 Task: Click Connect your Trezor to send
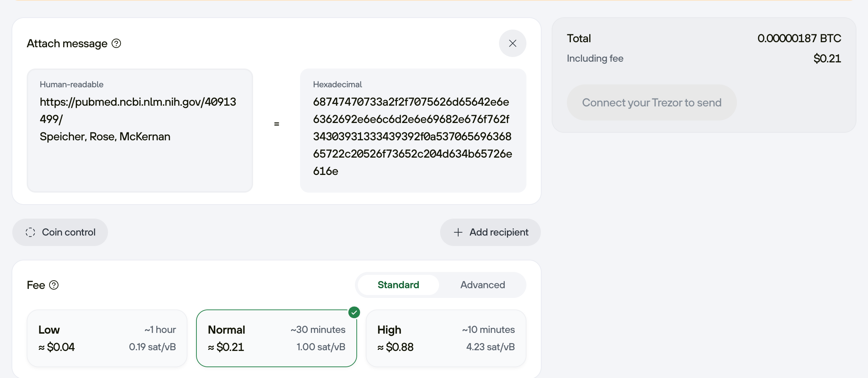coord(652,102)
